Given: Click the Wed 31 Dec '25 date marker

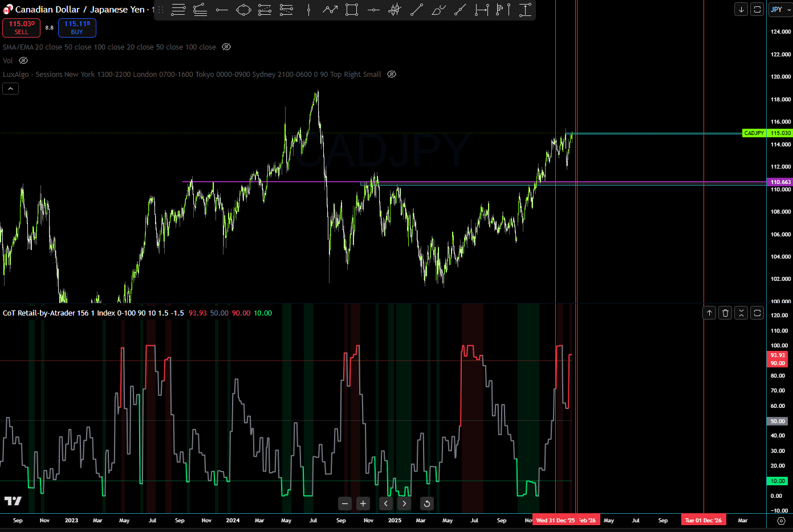Looking at the screenshot, I should 556,520.
